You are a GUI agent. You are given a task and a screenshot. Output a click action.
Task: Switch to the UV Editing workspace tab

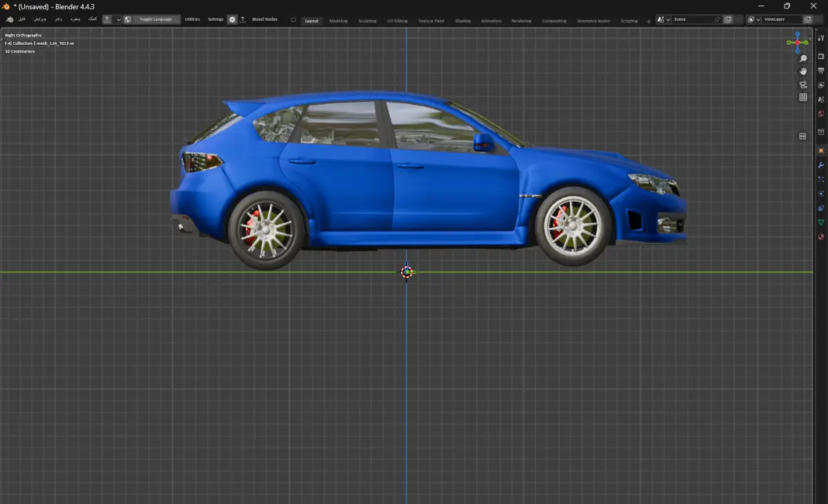coord(397,21)
